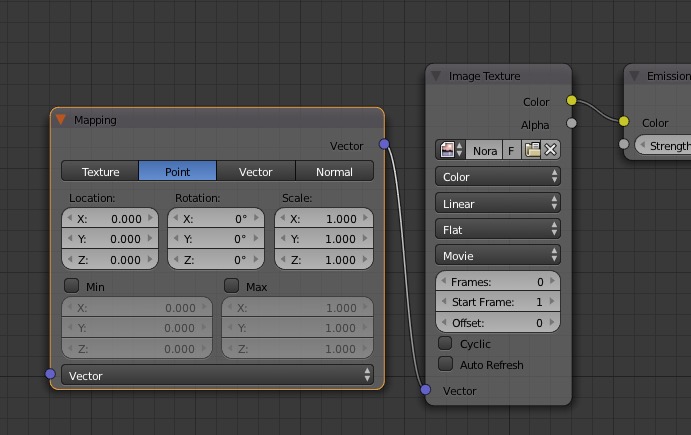Open the Movie source dropdown
Viewport: 691px width, 435px height.
point(498,255)
